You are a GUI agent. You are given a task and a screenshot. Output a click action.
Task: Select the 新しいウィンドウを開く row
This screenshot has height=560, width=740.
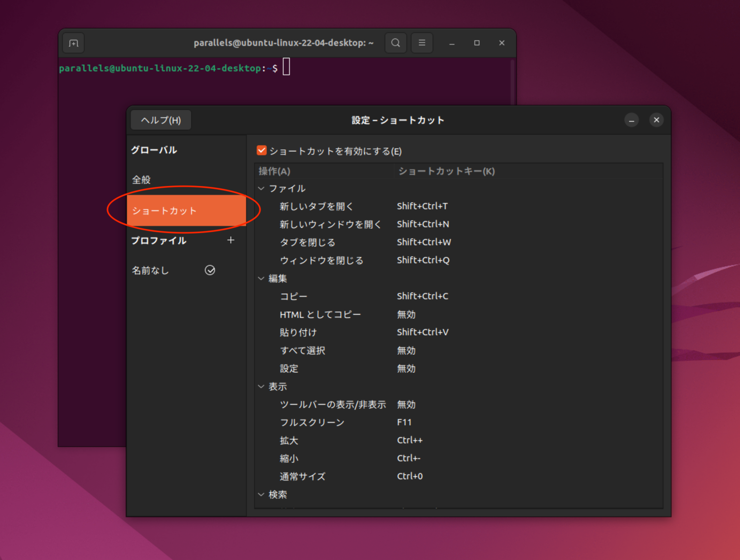[x=459, y=224]
